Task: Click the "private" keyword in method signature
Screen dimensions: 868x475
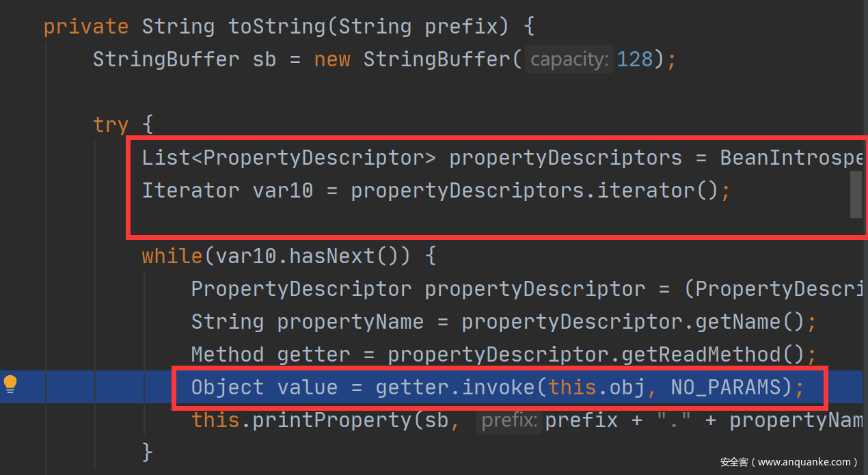Action: click(86, 27)
